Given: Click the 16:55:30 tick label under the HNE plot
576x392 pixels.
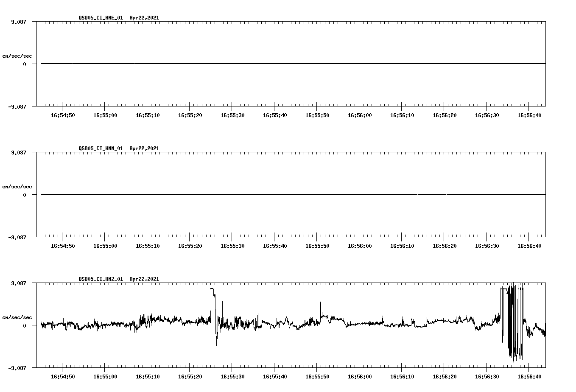Looking at the screenshot, I should [x=232, y=115].
